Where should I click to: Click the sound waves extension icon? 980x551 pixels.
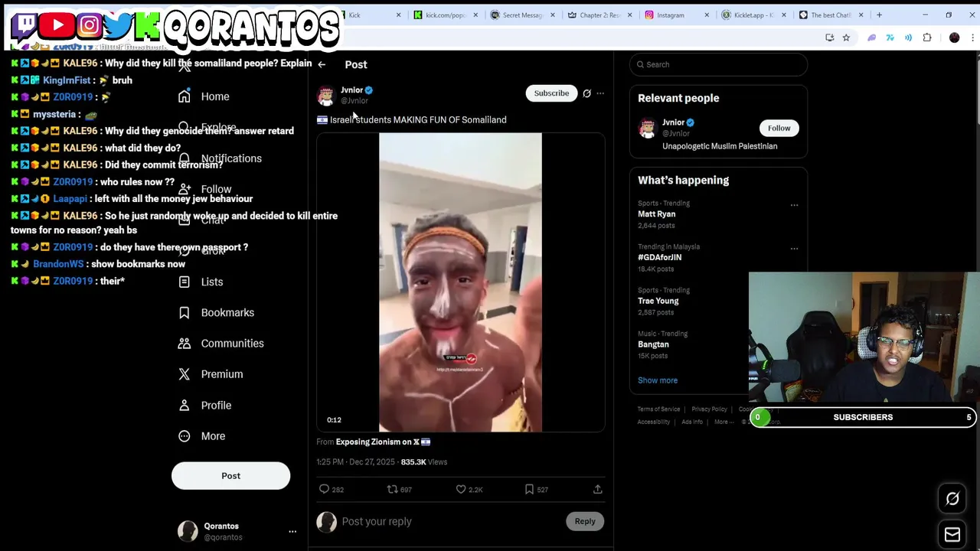(x=908, y=37)
